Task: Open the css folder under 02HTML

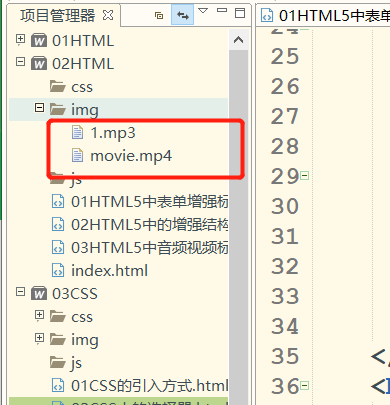Action: point(82,87)
